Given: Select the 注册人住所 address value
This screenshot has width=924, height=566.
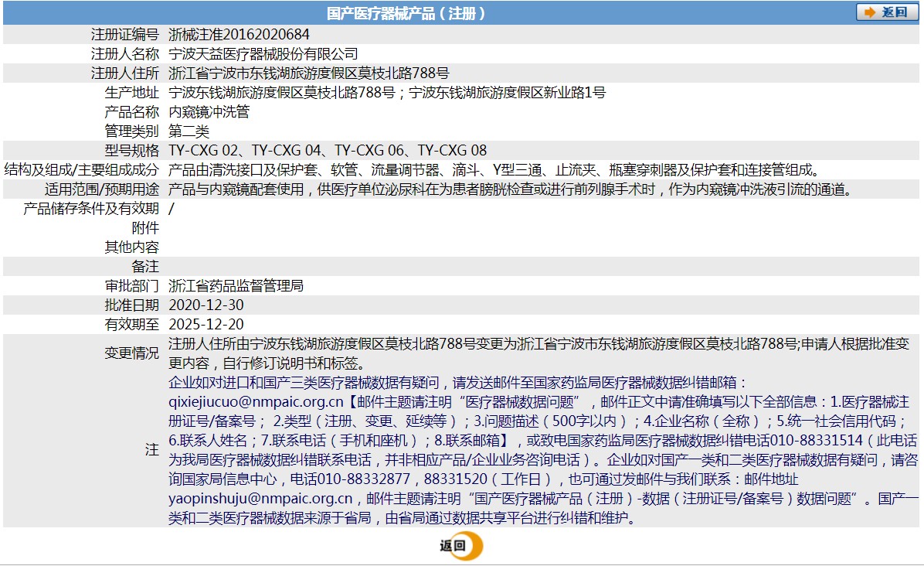Looking at the screenshot, I should (x=308, y=73).
